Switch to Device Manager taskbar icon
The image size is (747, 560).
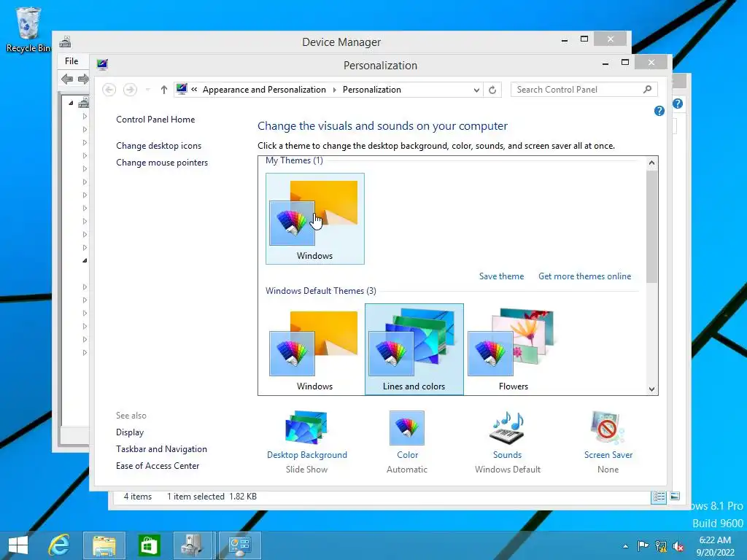coord(193,545)
